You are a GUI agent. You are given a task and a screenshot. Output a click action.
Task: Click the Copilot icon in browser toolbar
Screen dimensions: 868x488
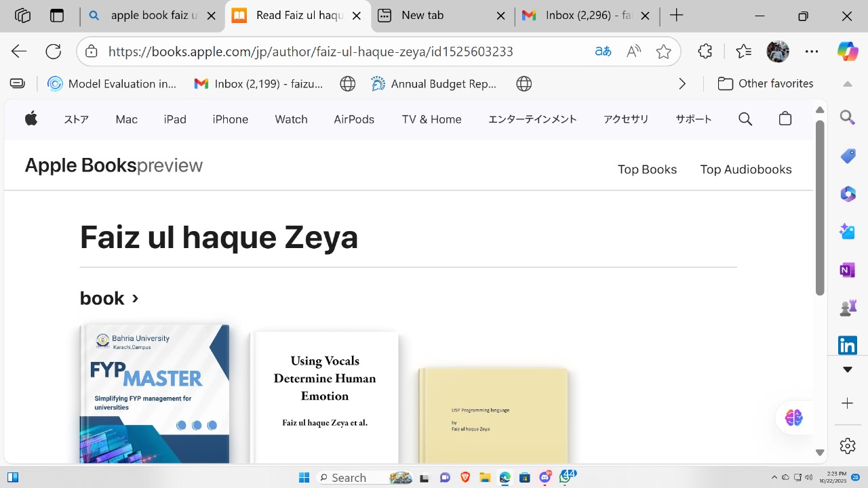[x=847, y=52]
